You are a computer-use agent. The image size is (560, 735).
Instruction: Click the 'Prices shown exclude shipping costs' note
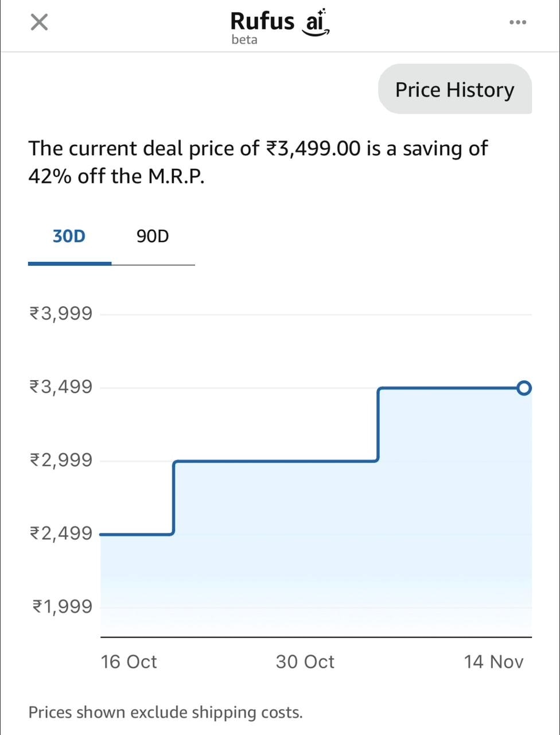point(165,713)
